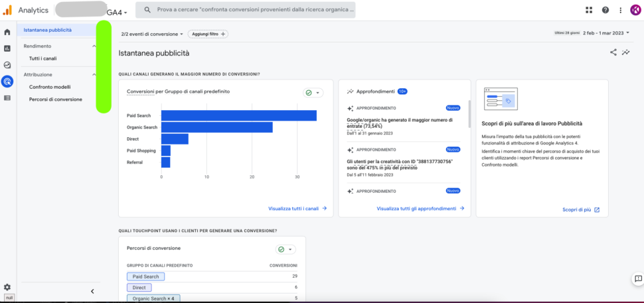Open the account avatar K

pos(635,10)
